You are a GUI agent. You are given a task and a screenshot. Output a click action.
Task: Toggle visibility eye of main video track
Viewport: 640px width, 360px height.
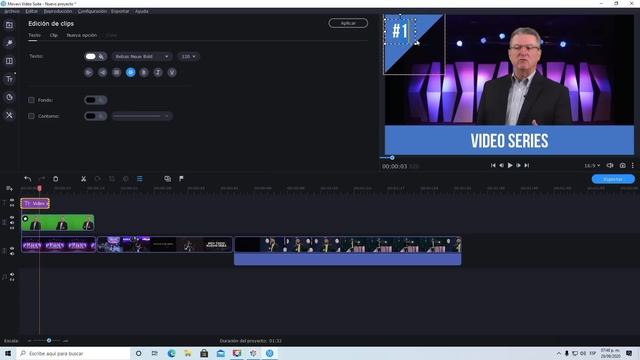pos(12,248)
